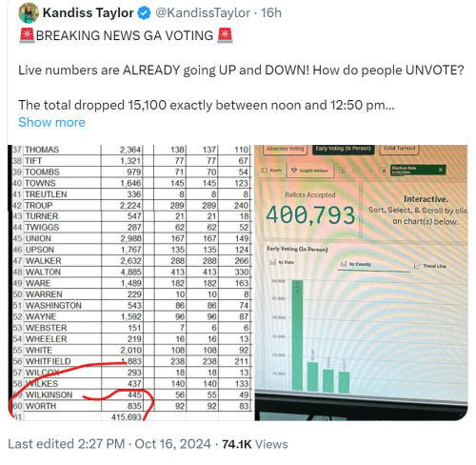This screenshot has width=476, height=465.
Task: Select the Early Voting (In Person) tab
Action: [x=343, y=149]
